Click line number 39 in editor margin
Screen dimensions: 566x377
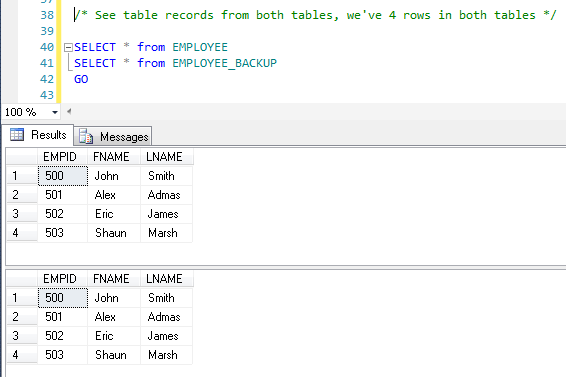[47, 31]
